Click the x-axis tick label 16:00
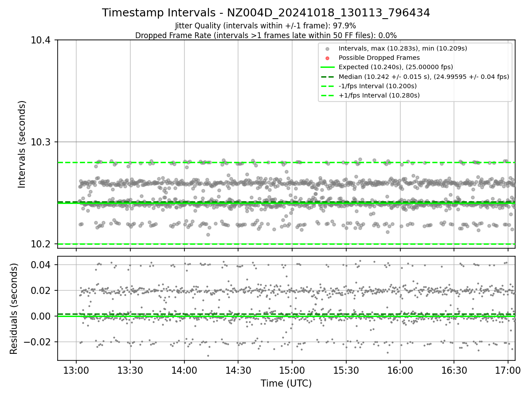 400,370
